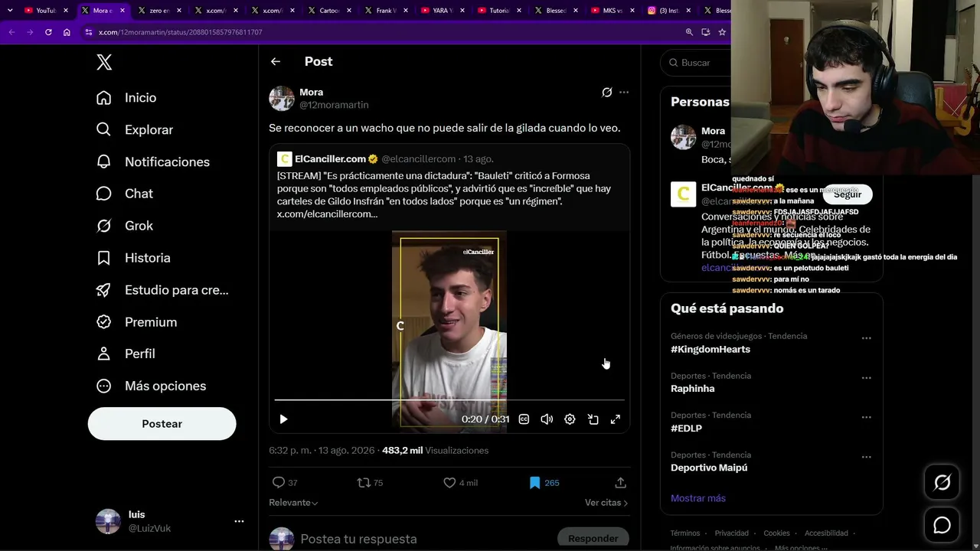
Task: Click the zoom magnifier icon in the address bar
Action: 689,32
